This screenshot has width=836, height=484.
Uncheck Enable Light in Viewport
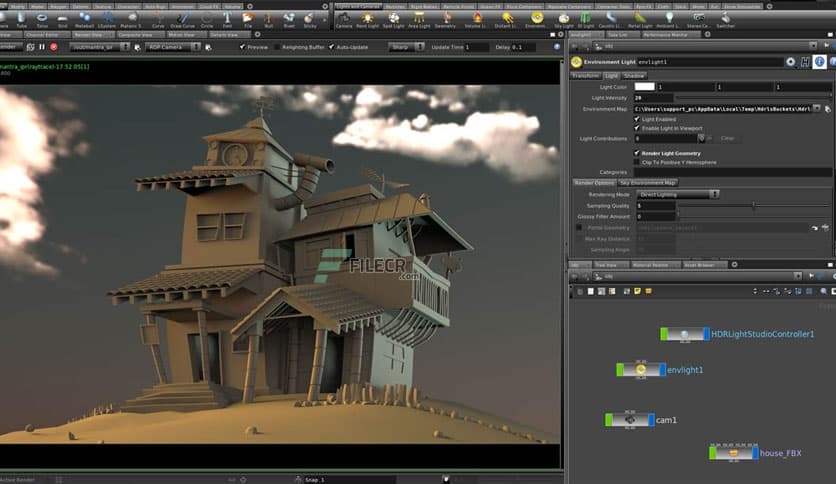coord(637,128)
